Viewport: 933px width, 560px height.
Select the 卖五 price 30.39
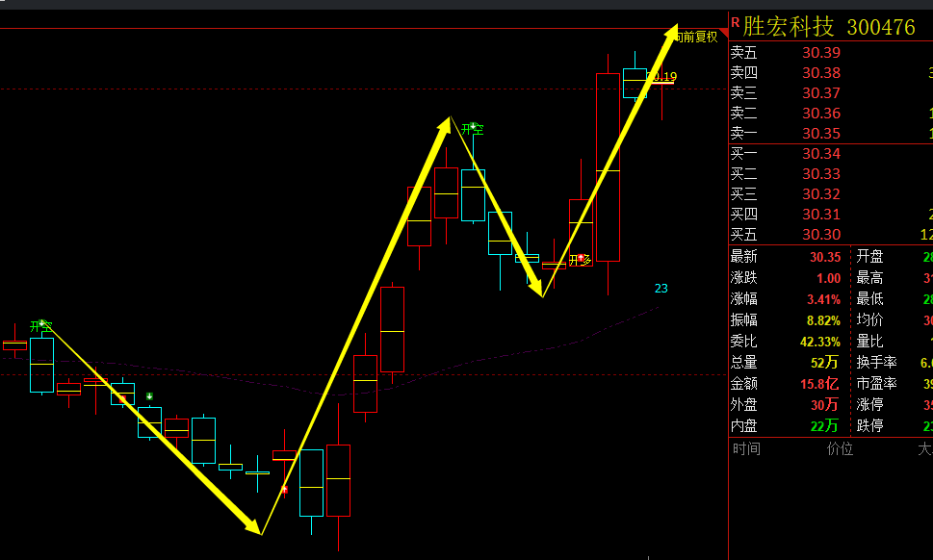pyautogui.click(x=820, y=53)
